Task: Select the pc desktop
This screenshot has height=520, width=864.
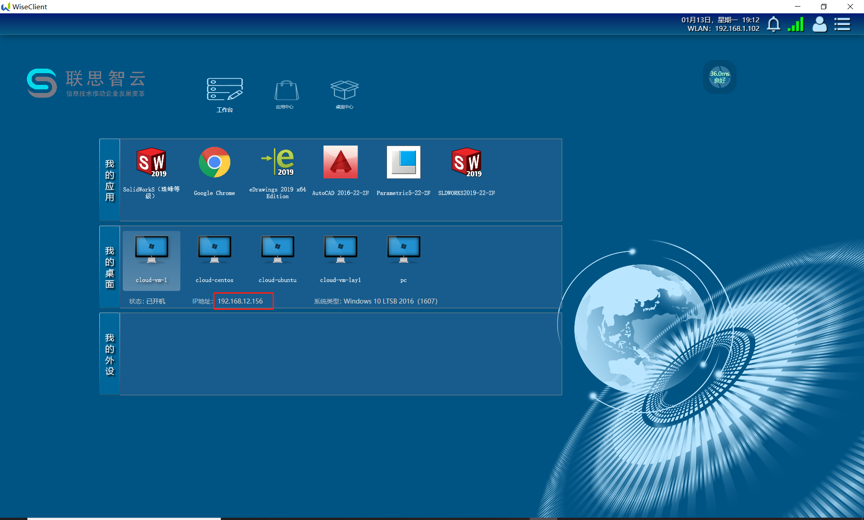Action: pyautogui.click(x=403, y=250)
